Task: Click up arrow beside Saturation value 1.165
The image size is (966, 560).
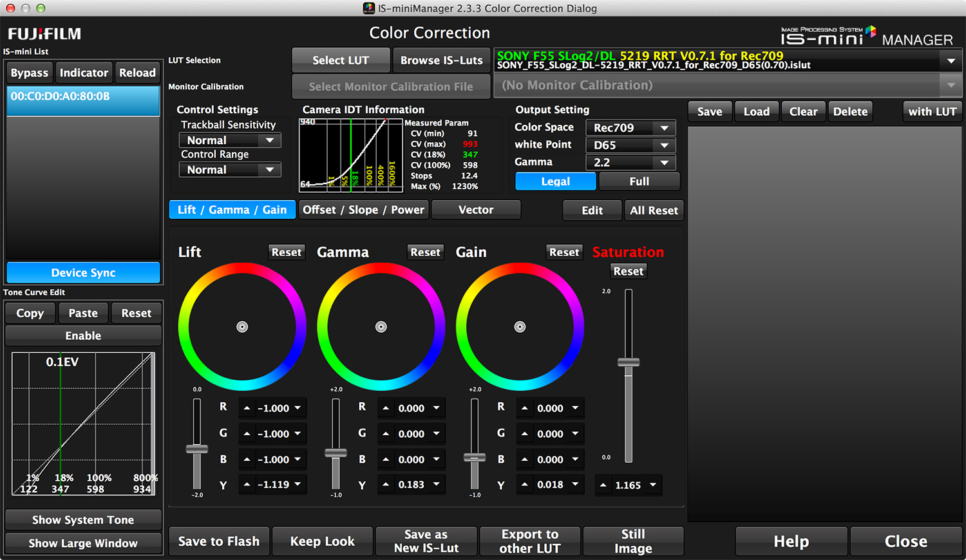Action: 603,485
